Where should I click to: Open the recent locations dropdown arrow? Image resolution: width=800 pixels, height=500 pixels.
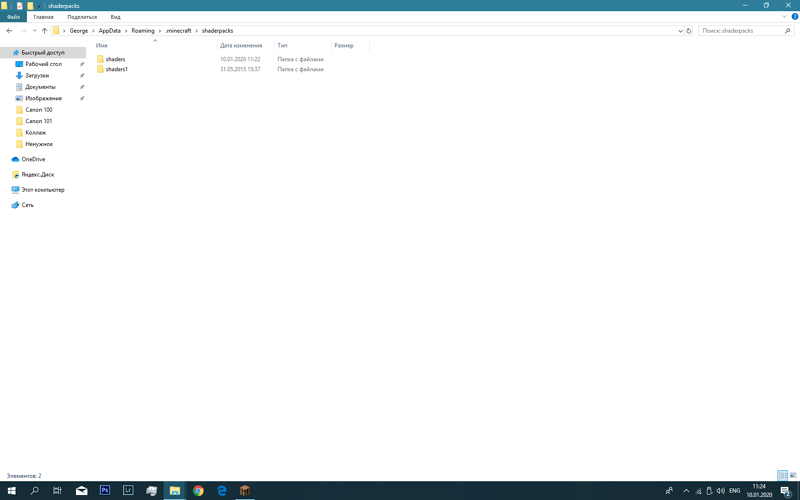[34, 31]
